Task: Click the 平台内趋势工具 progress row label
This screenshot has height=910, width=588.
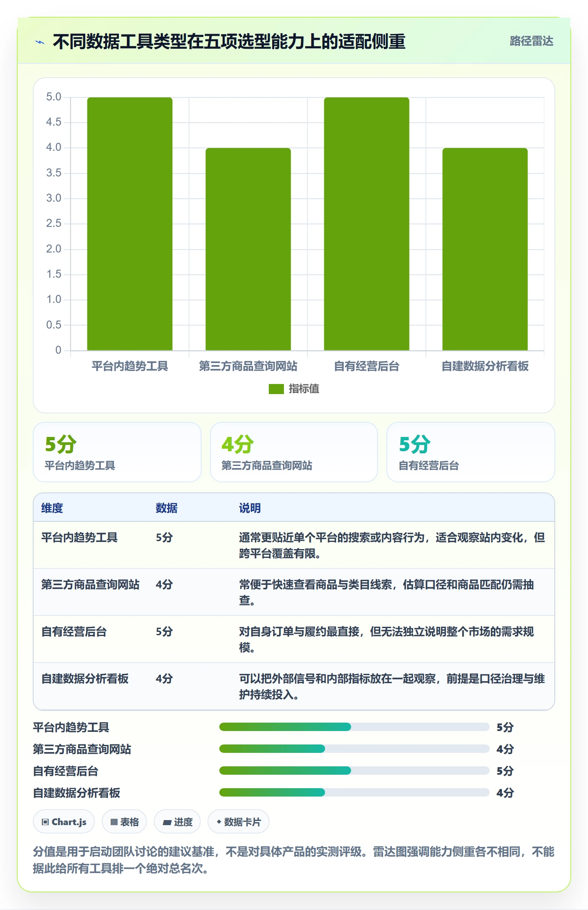Action: point(71,727)
